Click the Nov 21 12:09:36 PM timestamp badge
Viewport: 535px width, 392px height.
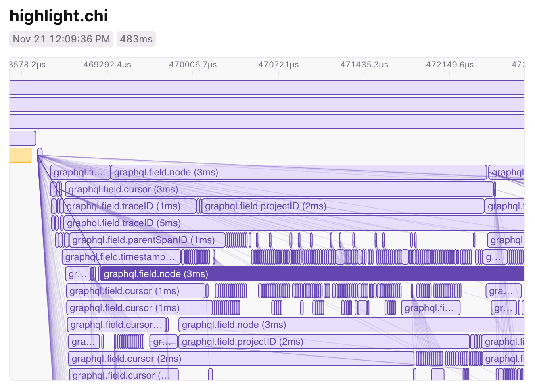(61, 39)
